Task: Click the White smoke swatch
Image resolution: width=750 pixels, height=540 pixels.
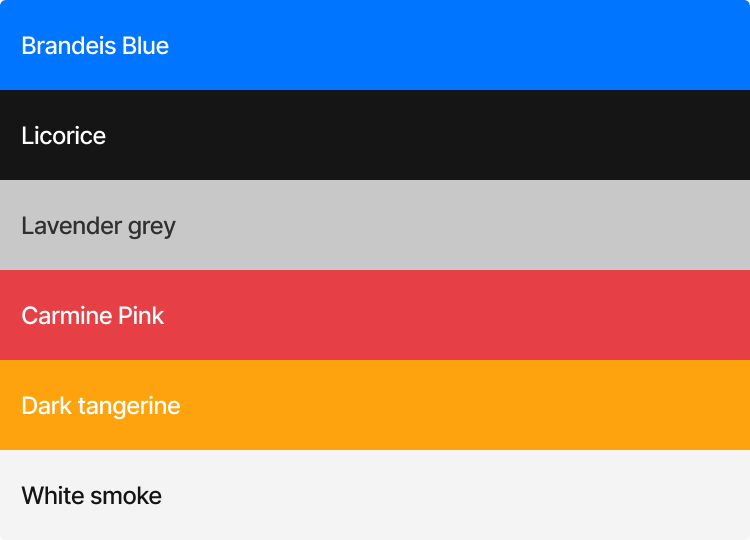Action: click(x=375, y=495)
